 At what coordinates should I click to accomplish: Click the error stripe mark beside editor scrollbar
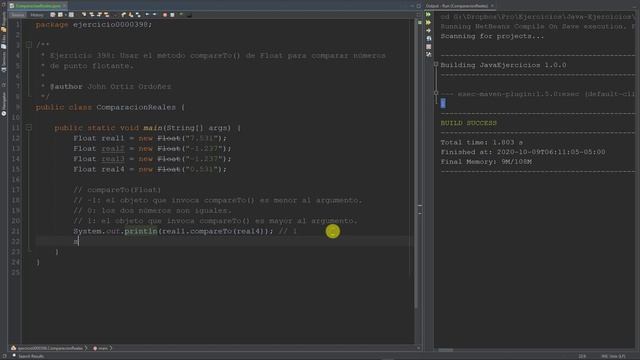[420, 206]
